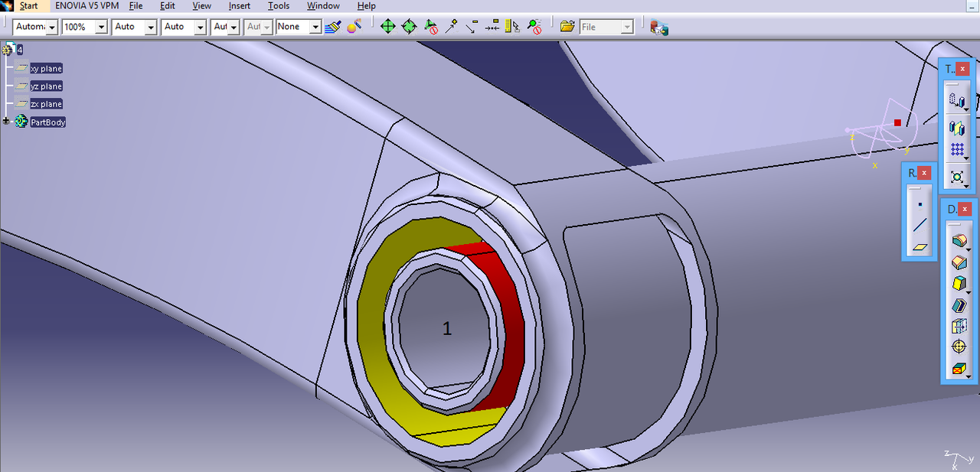Select the green four-arrow snap move icon
The image size is (980, 472).
(x=388, y=27)
